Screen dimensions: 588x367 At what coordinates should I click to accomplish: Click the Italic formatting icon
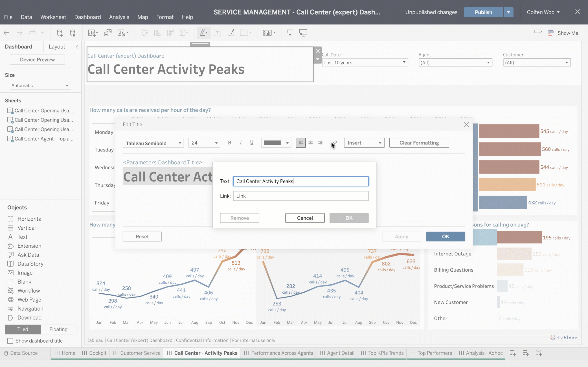tap(241, 143)
